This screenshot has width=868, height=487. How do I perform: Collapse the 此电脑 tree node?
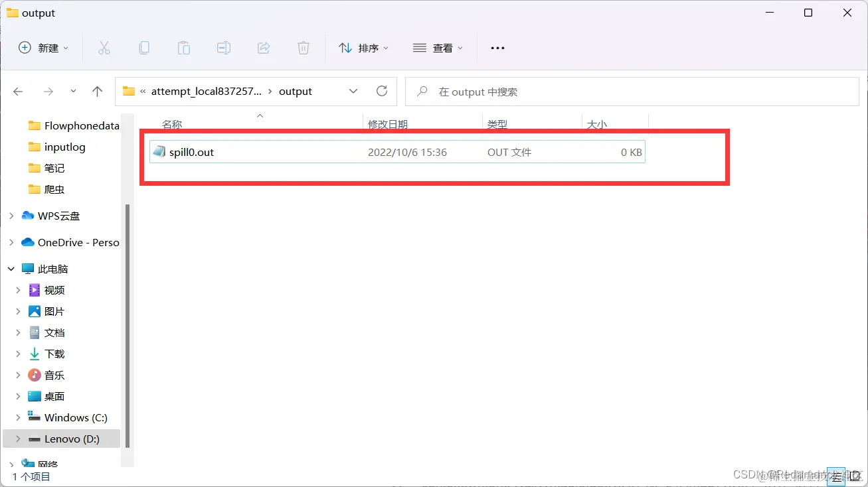pos(11,268)
